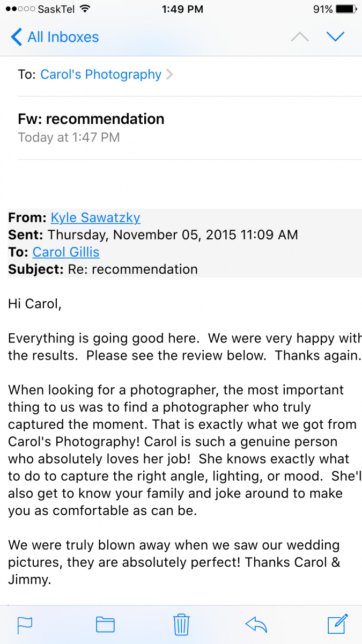Screen dimensions: 362x644
Task: Open the Kyle Sawatzky sender link
Action: click(x=95, y=217)
